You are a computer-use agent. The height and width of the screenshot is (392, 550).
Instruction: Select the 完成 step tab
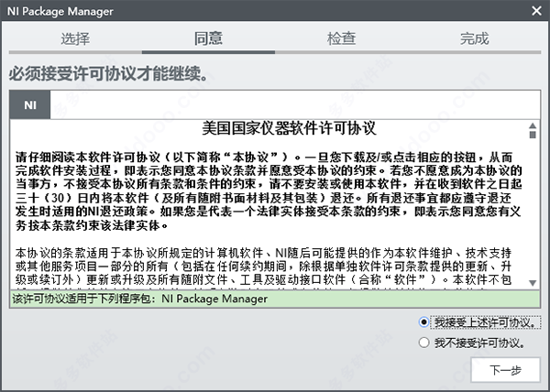(x=474, y=38)
